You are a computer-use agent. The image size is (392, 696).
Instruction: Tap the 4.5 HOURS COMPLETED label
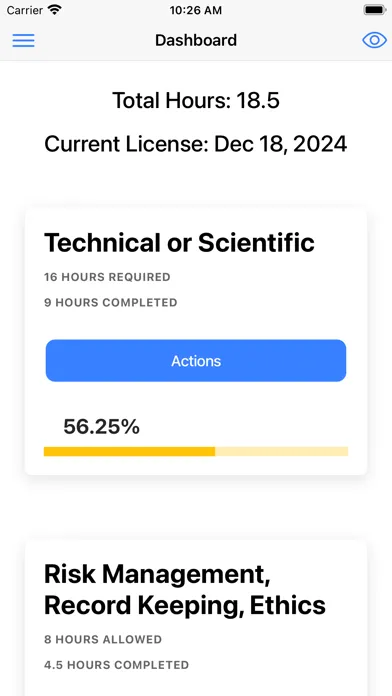(x=116, y=665)
